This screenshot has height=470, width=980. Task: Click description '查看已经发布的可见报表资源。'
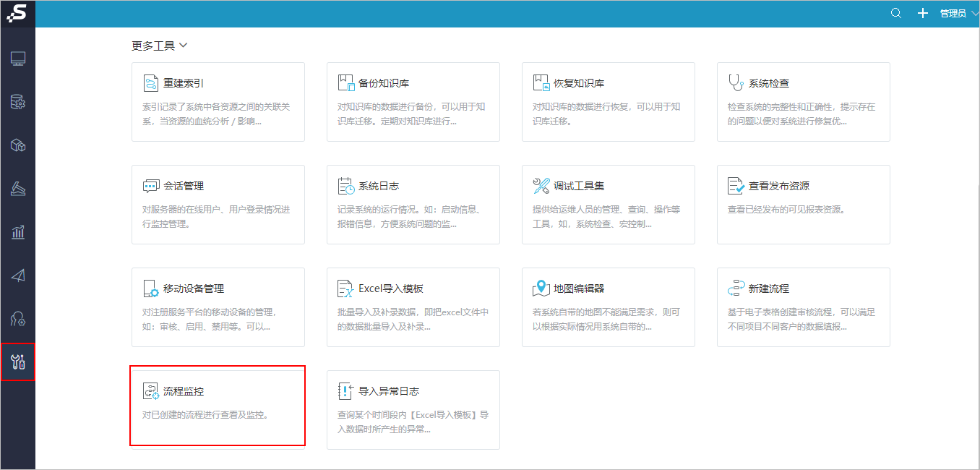[786, 210]
